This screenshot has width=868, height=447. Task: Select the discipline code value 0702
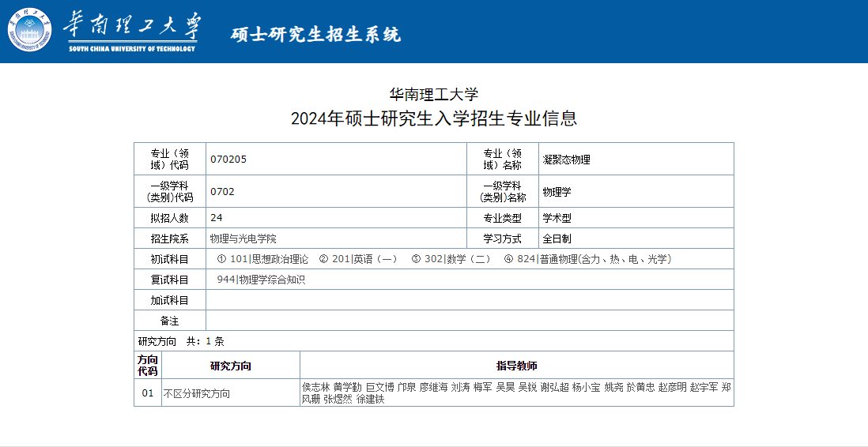click(222, 192)
